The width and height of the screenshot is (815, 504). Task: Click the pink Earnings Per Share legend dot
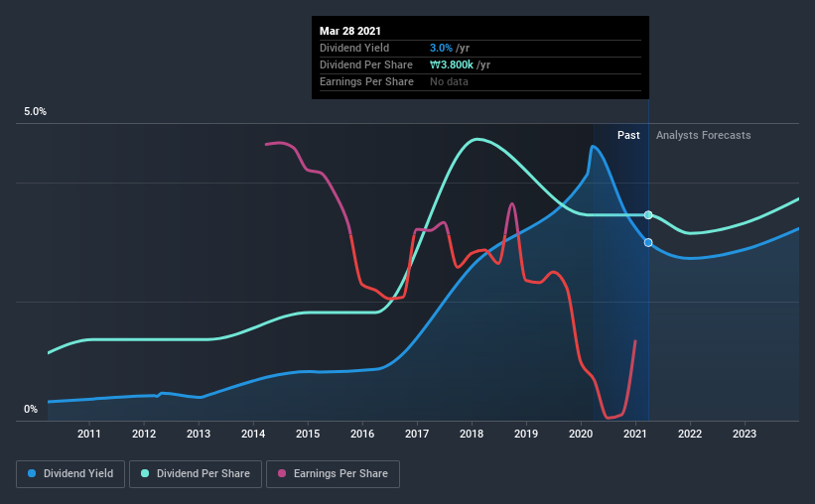click(x=282, y=473)
